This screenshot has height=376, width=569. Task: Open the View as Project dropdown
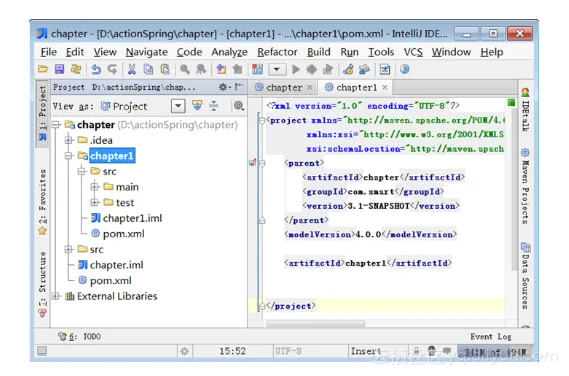[x=178, y=106]
